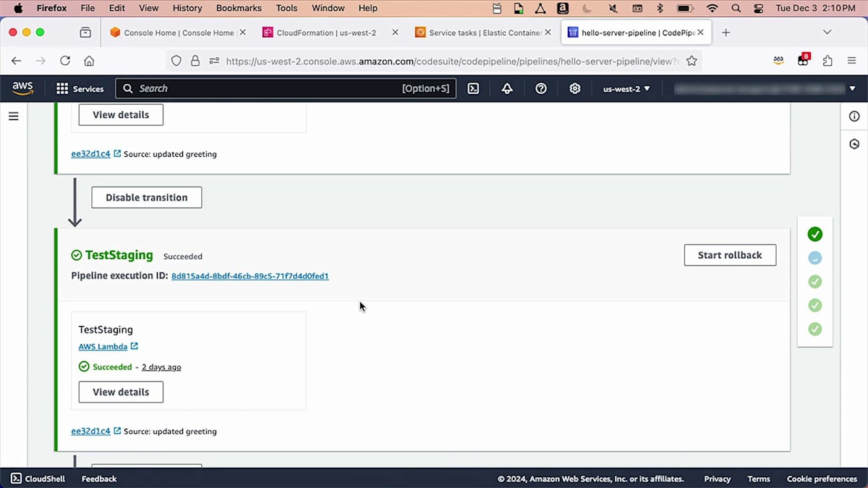Click the upper View details button

(x=121, y=115)
